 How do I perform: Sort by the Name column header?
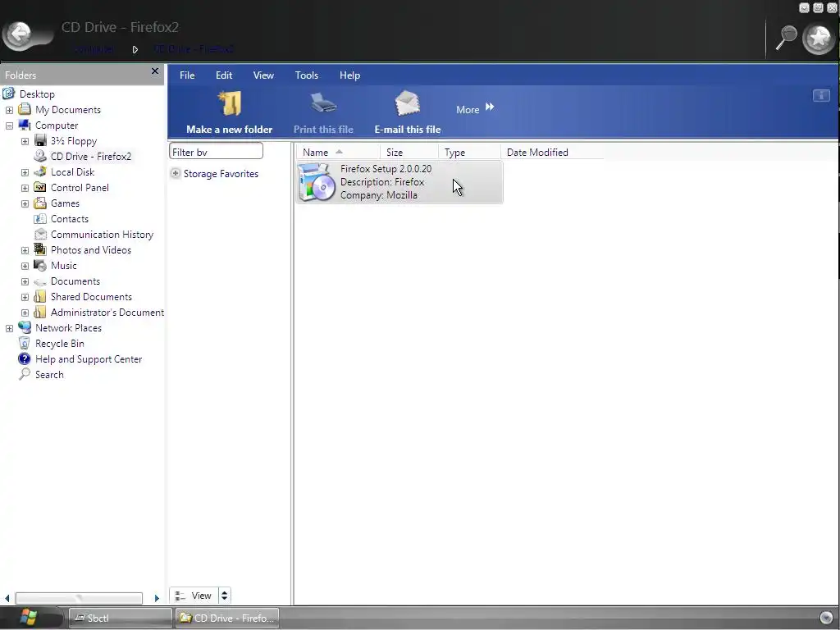point(338,152)
